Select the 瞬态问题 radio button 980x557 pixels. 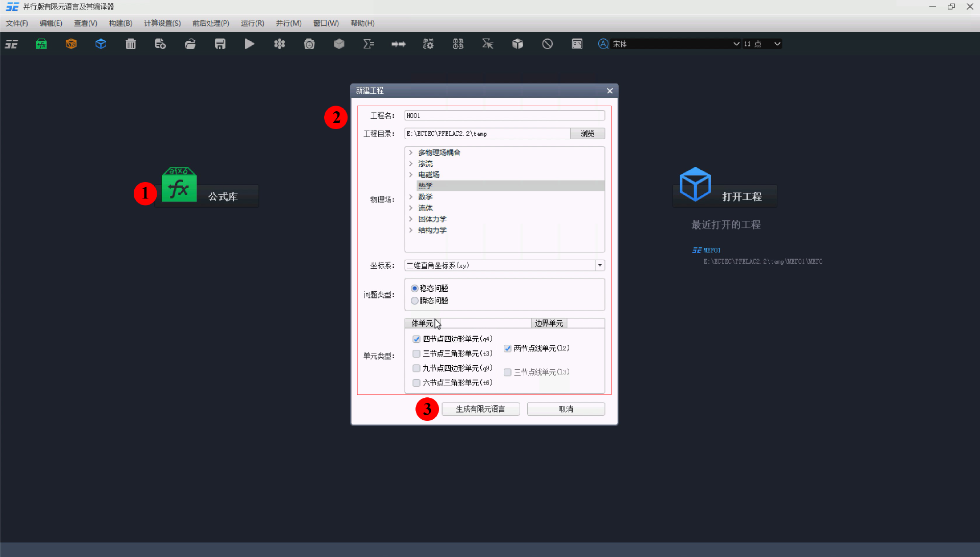[414, 300]
